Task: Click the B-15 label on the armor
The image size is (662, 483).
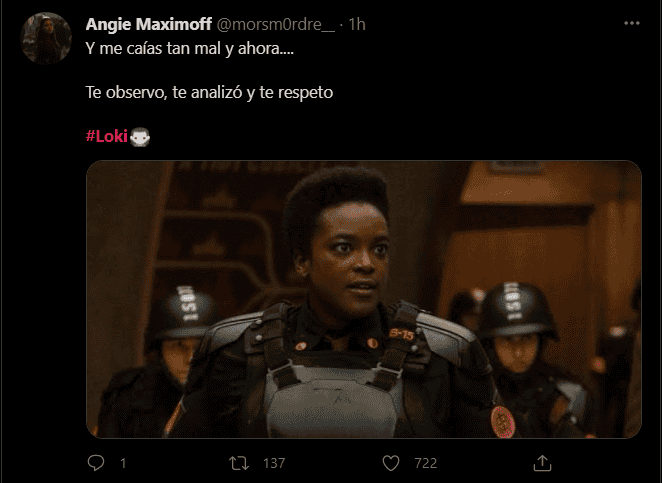Action: [401, 334]
